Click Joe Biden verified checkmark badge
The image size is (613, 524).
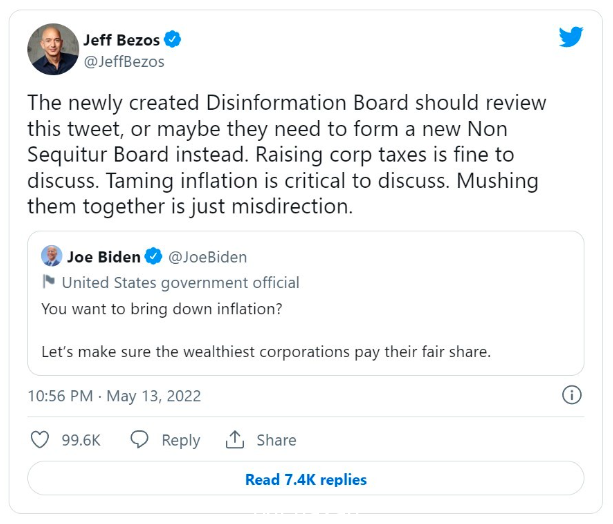point(153,257)
